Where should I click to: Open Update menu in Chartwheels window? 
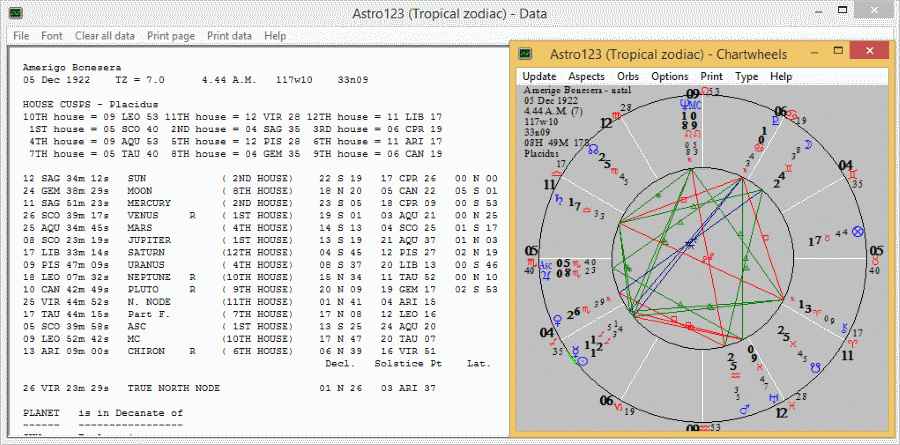pos(539,76)
